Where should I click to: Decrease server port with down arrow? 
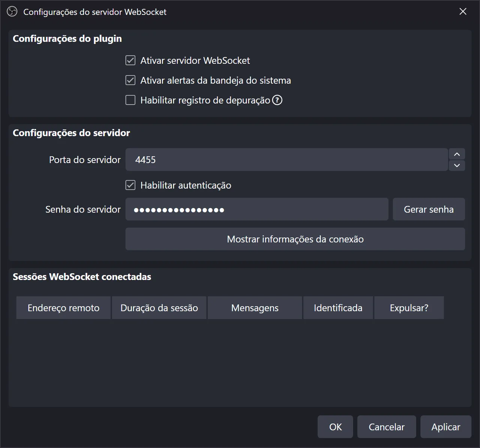457,165
